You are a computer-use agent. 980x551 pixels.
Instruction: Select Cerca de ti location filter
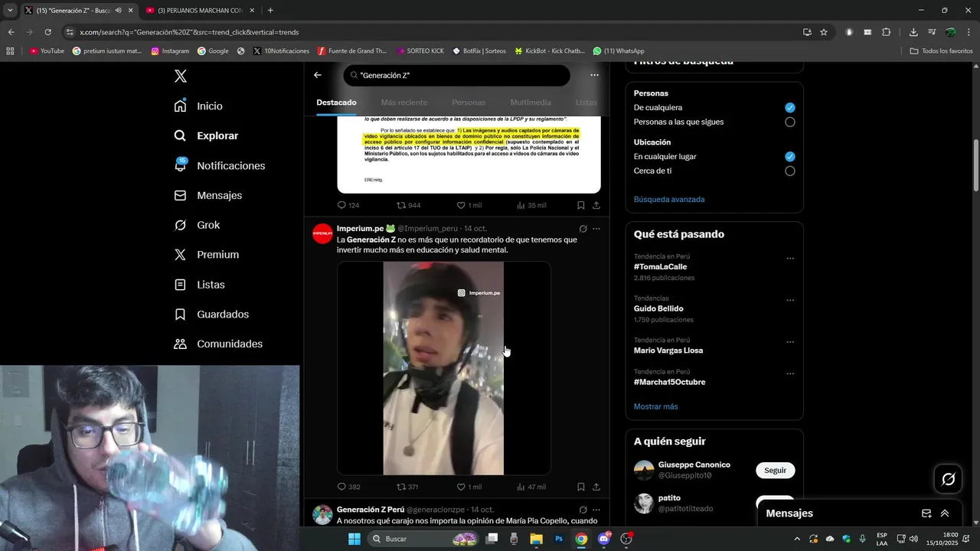790,171
